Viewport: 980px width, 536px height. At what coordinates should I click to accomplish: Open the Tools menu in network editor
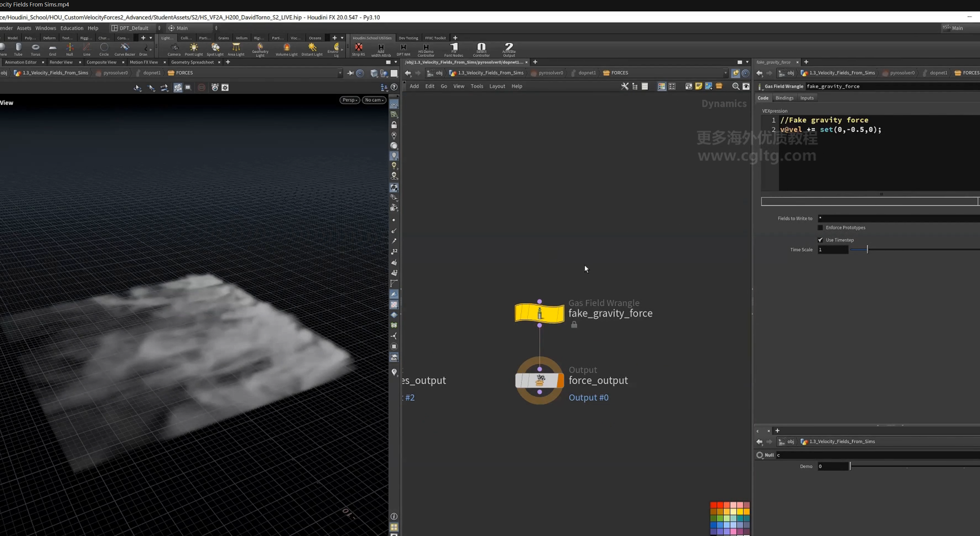point(477,86)
